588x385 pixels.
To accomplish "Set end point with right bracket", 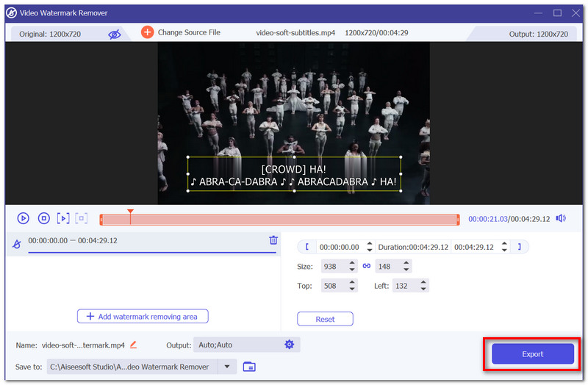I will (x=520, y=247).
